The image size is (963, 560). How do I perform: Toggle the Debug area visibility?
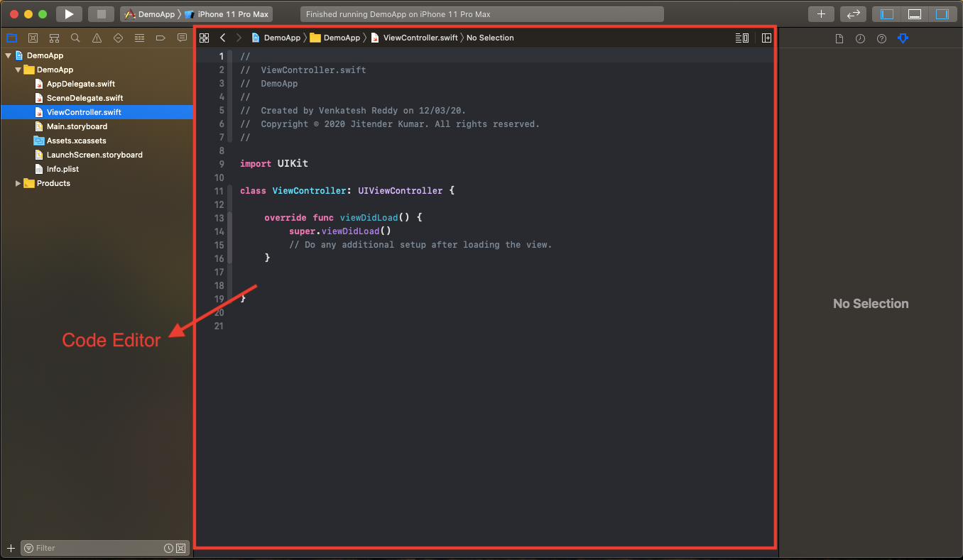[914, 13]
